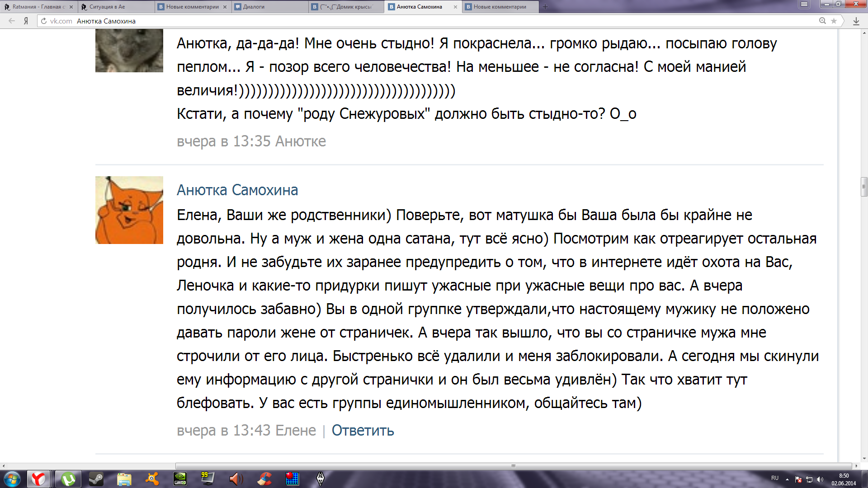Open Avast antivirus taskbar icon
Viewport: 868px width, 488px height.
(x=152, y=479)
